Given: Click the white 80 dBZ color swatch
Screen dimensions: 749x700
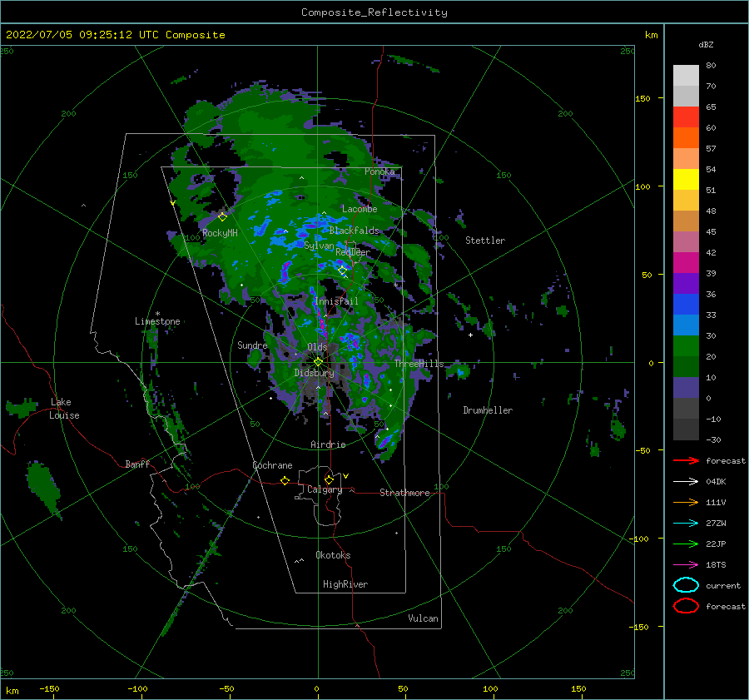Looking at the screenshot, I should coord(686,75).
